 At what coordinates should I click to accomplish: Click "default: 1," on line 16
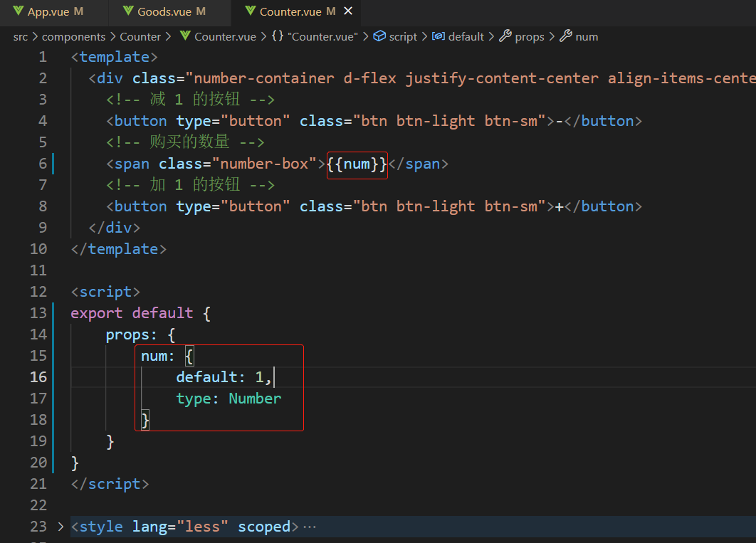click(224, 377)
